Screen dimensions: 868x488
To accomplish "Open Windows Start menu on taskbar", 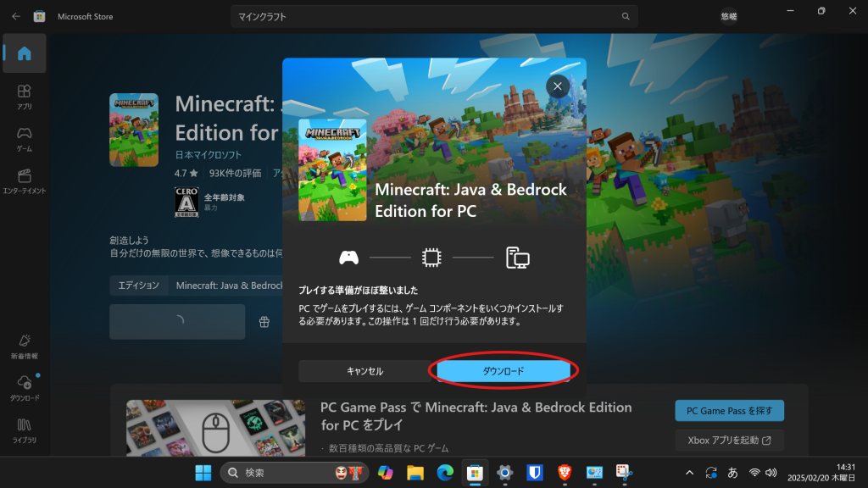I will (x=203, y=472).
